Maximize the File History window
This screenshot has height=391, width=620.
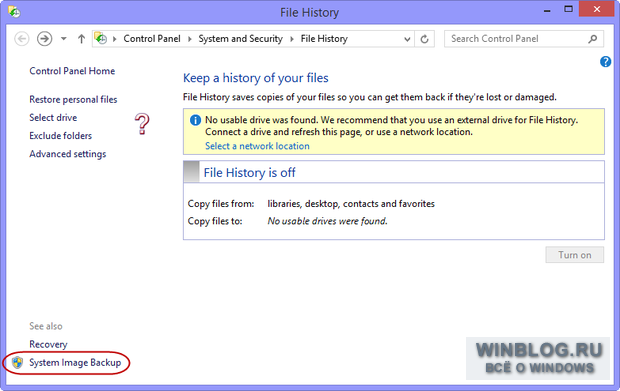click(568, 9)
